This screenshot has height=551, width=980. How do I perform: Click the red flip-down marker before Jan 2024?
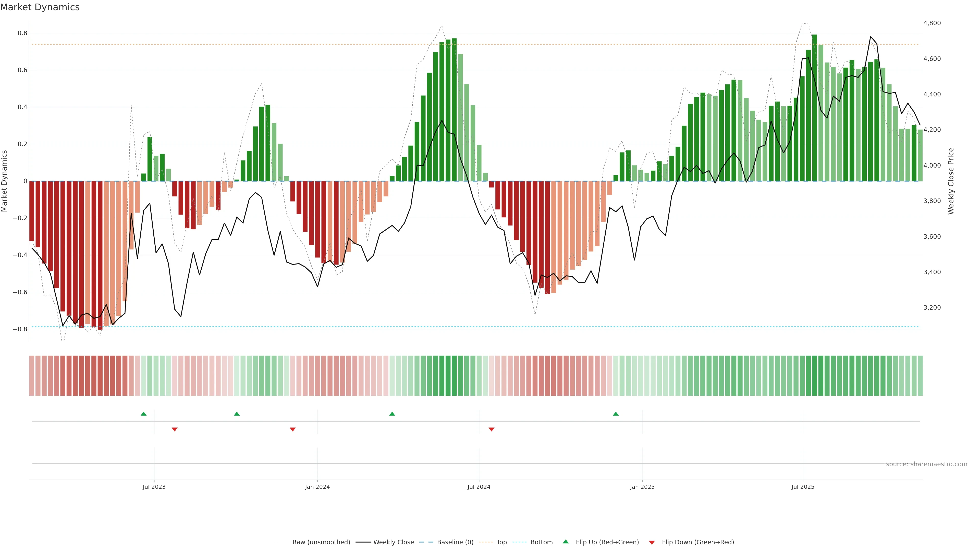(x=292, y=429)
